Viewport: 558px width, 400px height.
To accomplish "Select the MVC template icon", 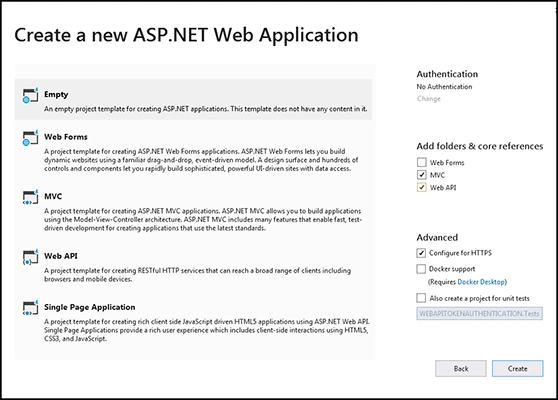I will click(x=30, y=197).
